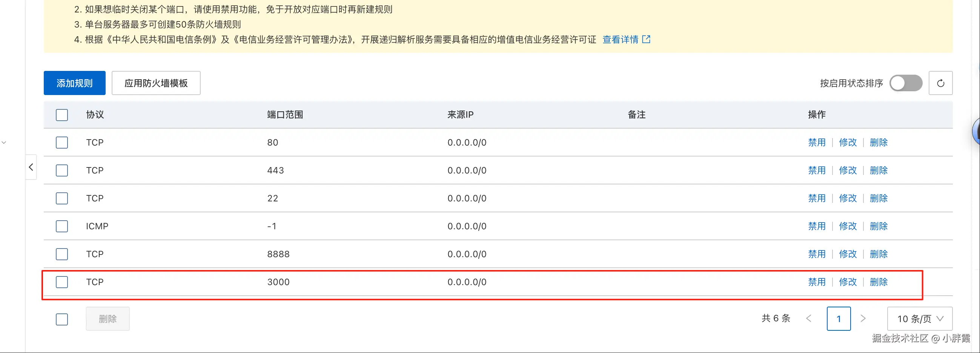Go to next page arrow

pyautogui.click(x=863, y=318)
